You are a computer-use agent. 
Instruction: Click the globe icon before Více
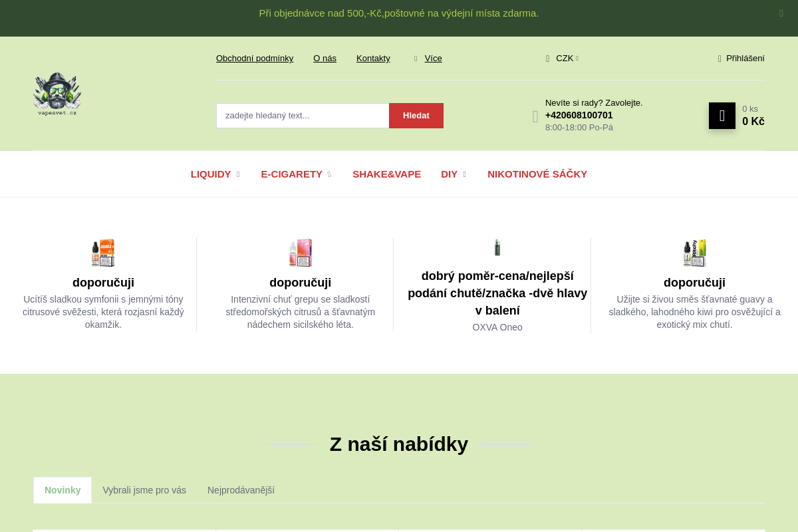pos(415,59)
